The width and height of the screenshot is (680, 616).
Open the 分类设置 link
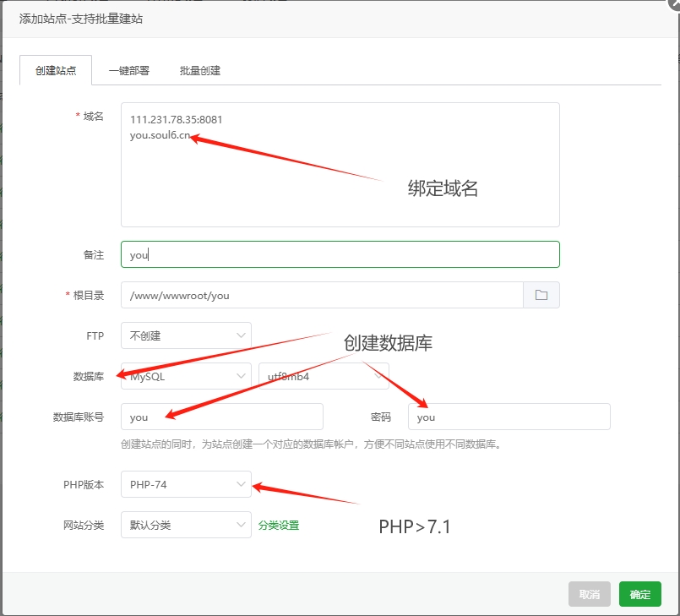tap(279, 526)
